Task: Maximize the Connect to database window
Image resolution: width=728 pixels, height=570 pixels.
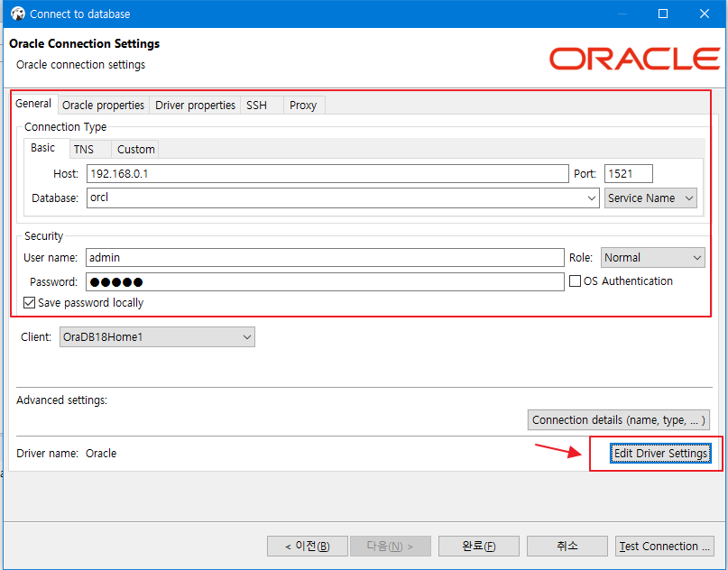Action: point(663,14)
